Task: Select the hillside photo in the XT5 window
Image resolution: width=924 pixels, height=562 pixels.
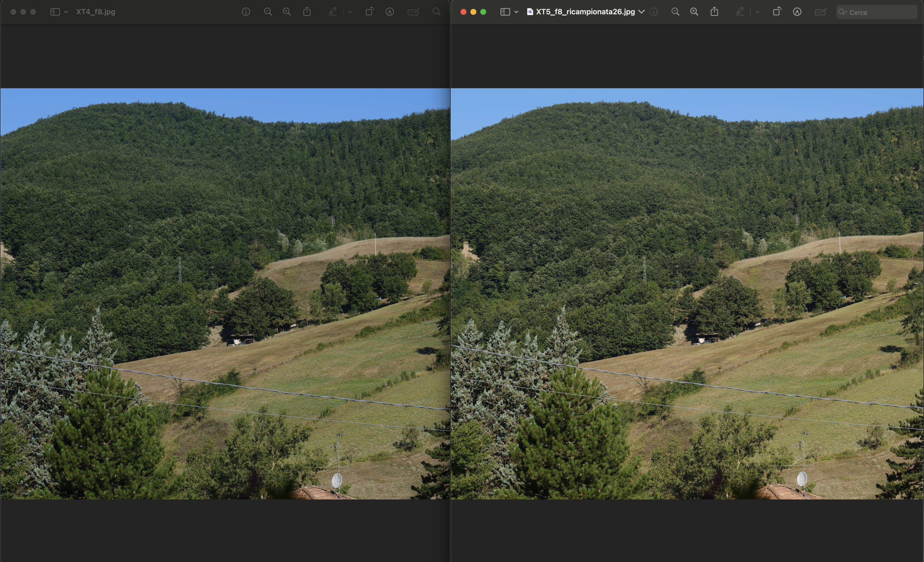Action: tap(687, 293)
